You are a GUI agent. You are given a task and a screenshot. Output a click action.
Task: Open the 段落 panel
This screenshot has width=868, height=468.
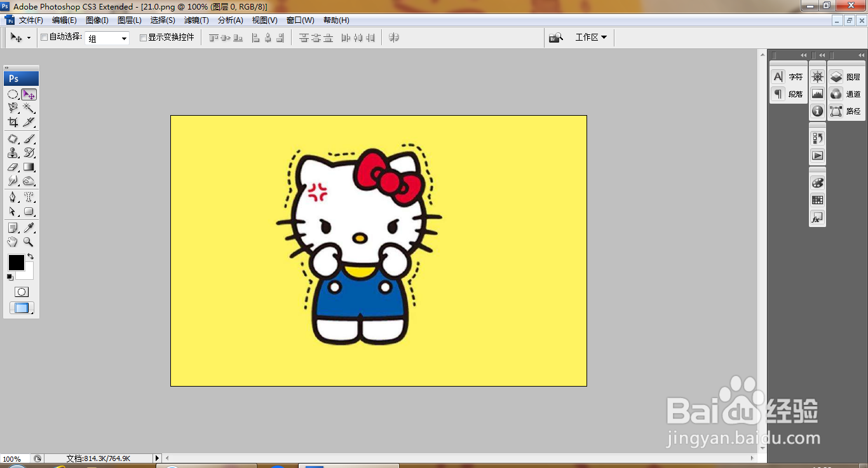click(788, 94)
